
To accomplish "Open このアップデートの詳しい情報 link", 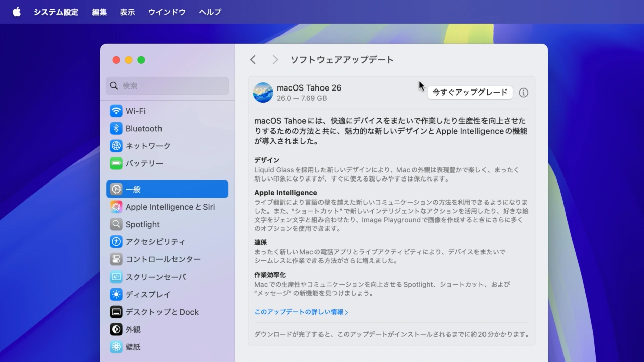I will [x=301, y=312].
